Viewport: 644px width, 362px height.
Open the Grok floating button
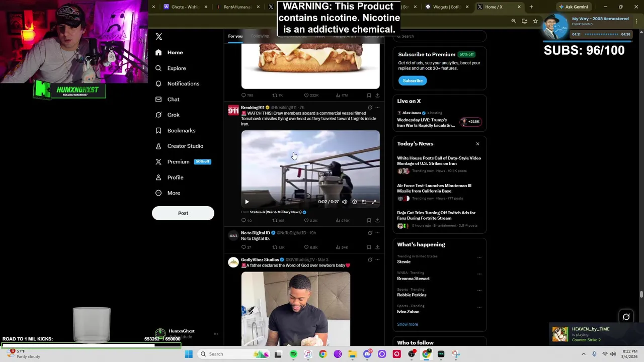626,317
